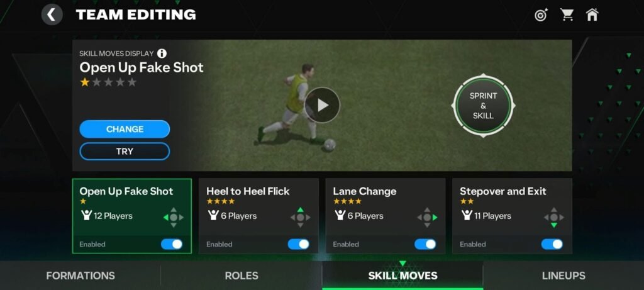Image resolution: width=644 pixels, height=290 pixels.
Task: Open the objectives target icon
Action: click(541, 16)
